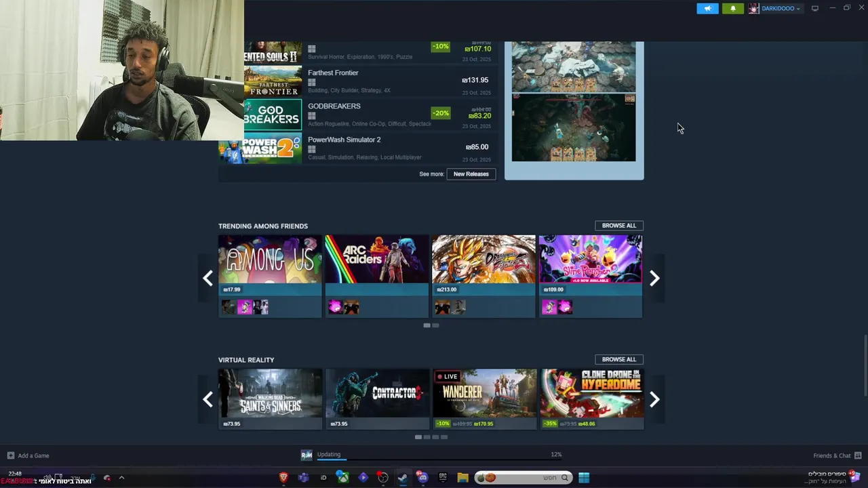Click the Farthest Frontier capsule image
The width and height of the screenshot is (868, 488).
[x=273, y=81]
